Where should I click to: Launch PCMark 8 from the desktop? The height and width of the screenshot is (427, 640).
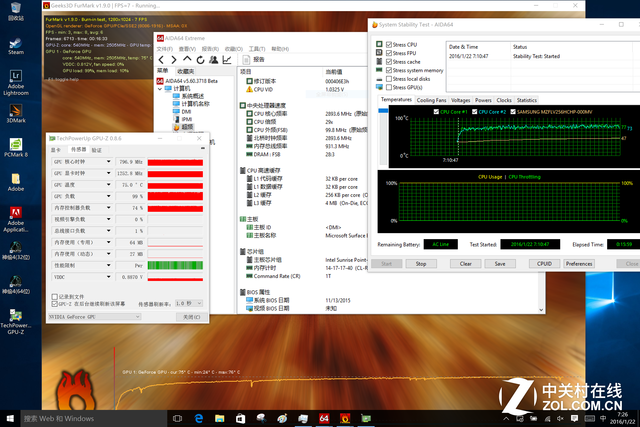(x=16, y=148)
